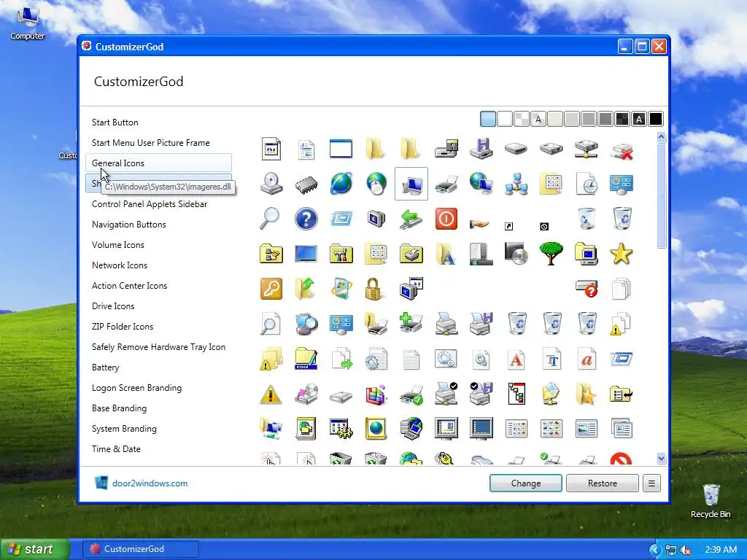Viewport: 747px width, 560px height.
Task: Open the System Branding category
Action: 124,429
